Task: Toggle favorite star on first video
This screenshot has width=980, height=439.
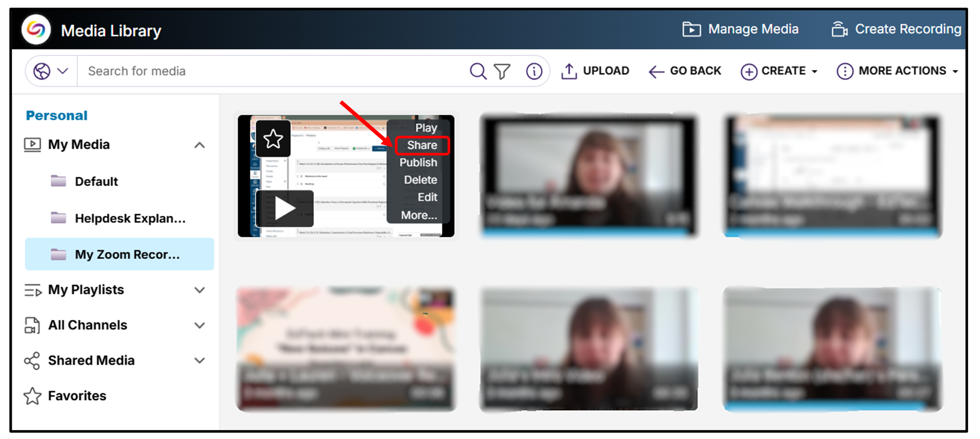Action: [x=273, y=139]
